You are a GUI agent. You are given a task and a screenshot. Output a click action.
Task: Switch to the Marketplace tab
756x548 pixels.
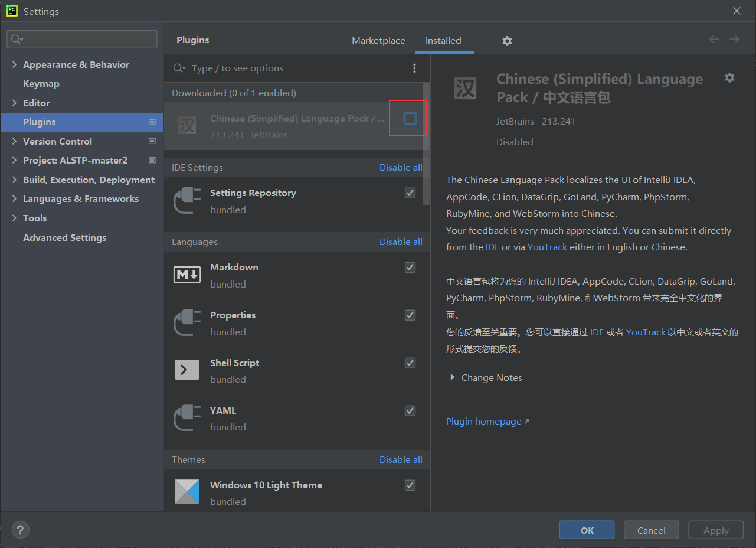click(x=378, y=41)
